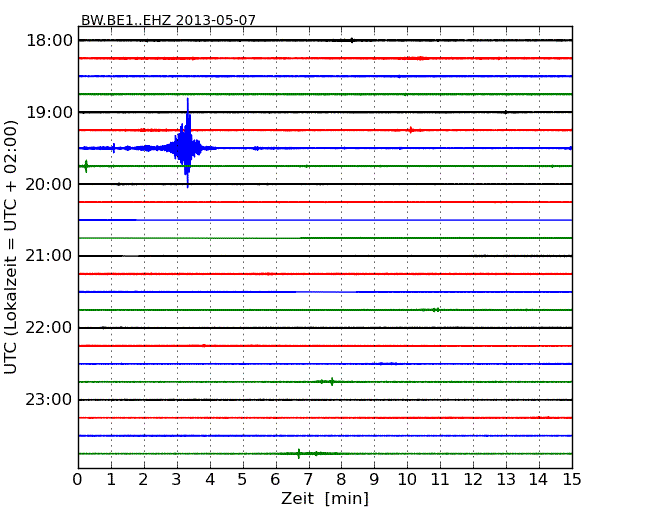650x520 pixels.
Task: Click the x-axis tick label 8
Action: coord(341,480)
